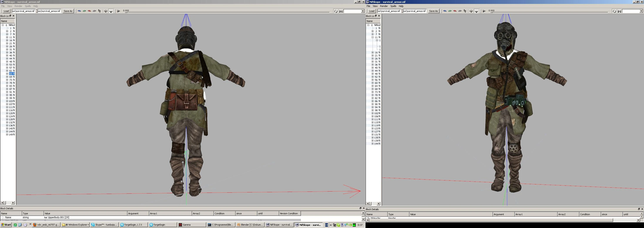Viewport: 644px width, 228px height.
Task: Play animation in right NifSkope window
Action: coord(484,11)
